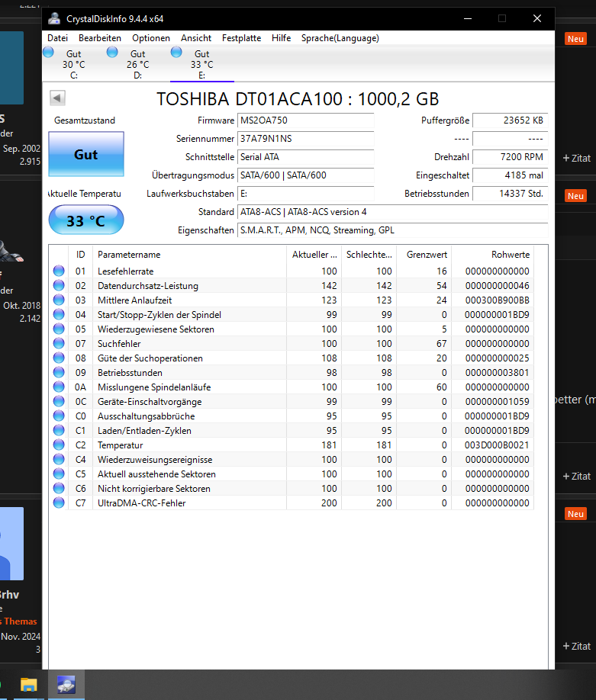The height and width of the screenshot is (700, 596).
Task: Click the Grenzwert column header
Action: [424, 255]
